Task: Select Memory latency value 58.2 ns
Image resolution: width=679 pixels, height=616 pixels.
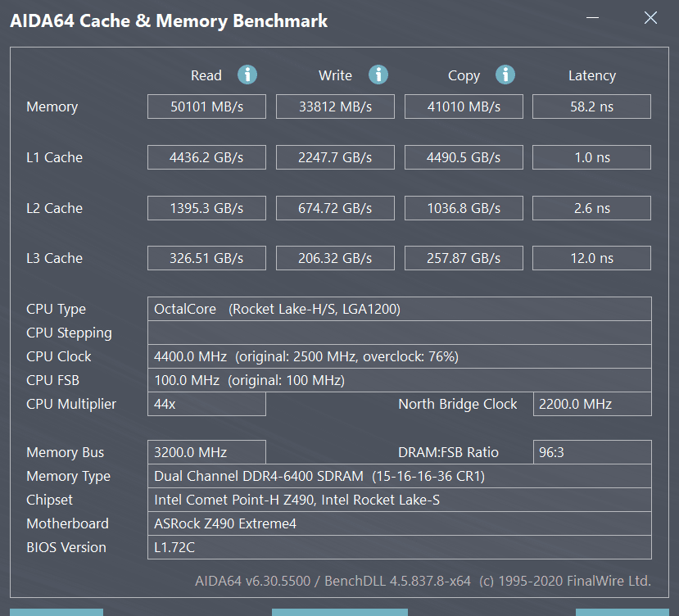Action: [591, 106]
